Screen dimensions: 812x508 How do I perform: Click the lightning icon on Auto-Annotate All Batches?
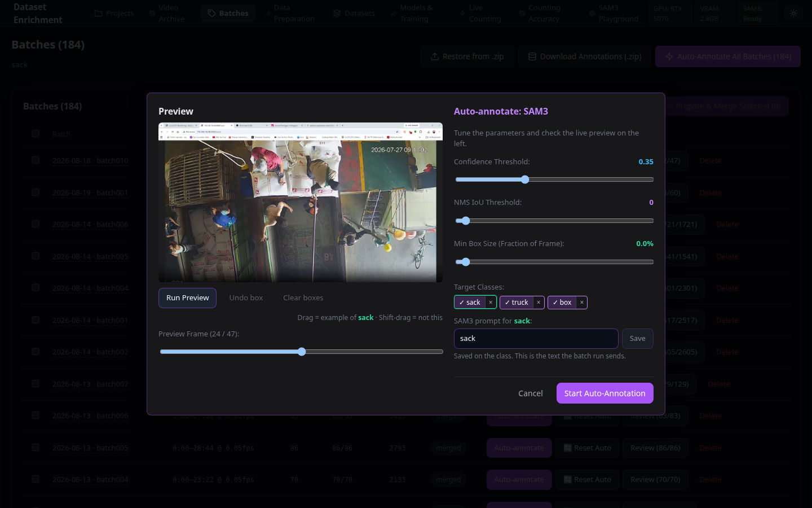point(669,56)
